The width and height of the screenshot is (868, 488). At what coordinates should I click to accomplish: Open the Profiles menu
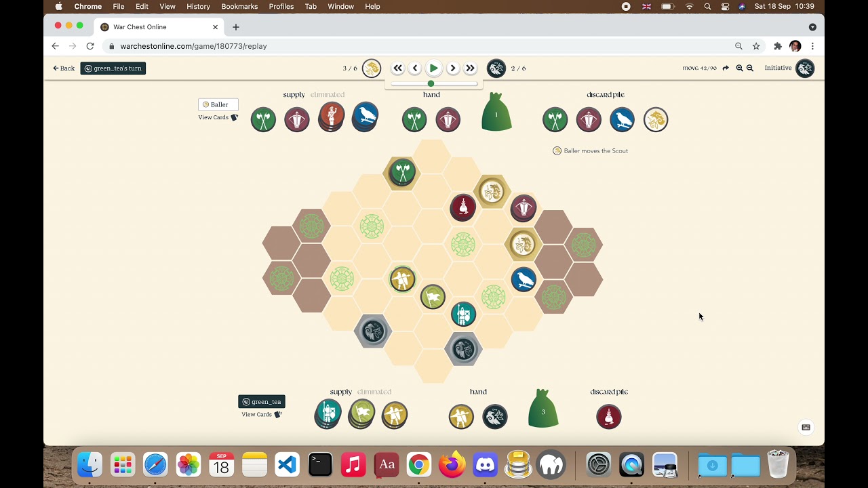(x=281, y=6)
